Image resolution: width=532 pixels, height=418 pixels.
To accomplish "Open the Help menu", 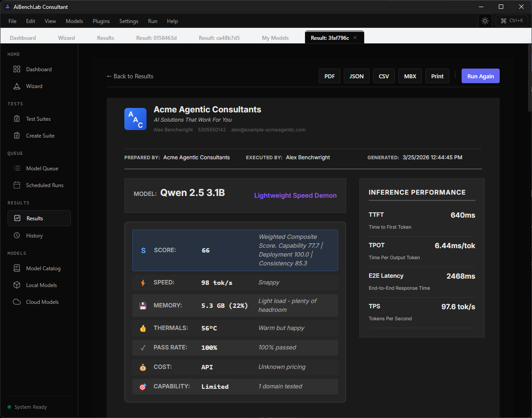I will click(173, 21).
